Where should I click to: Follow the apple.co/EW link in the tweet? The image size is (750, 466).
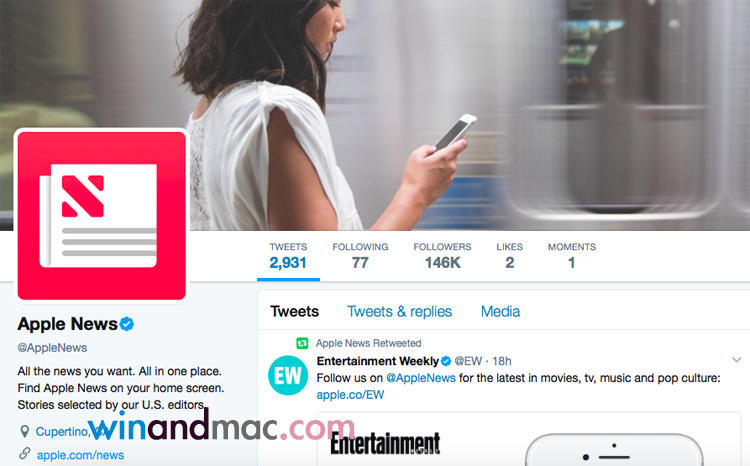(x=350, y=395)
